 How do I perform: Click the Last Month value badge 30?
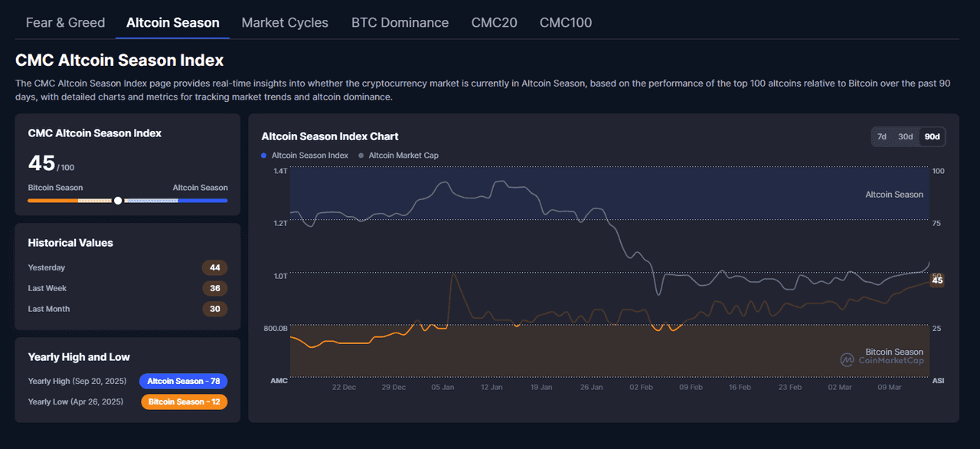(215, 309)
